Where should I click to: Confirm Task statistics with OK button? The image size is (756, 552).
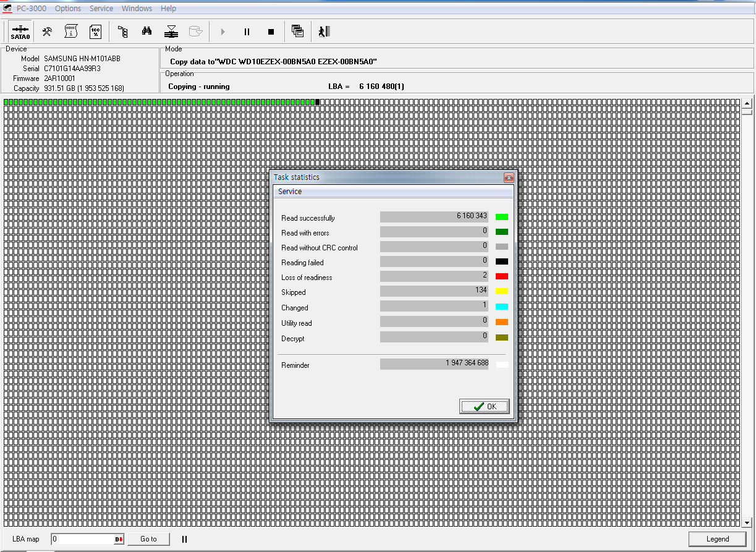pos(485,406)
